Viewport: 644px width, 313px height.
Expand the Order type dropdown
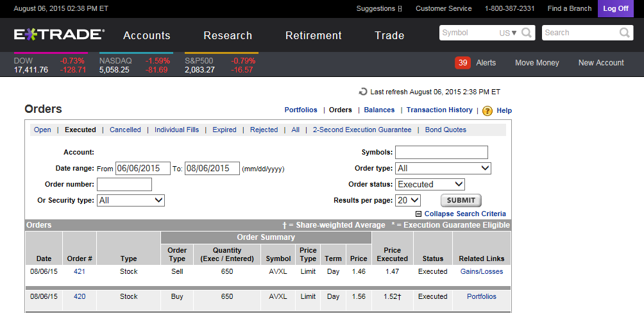(x=443, y=168)
